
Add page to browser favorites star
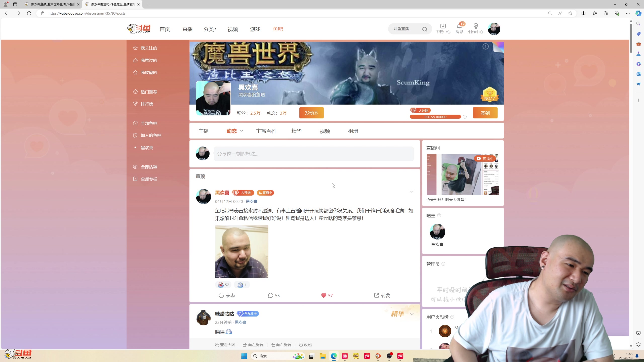(x=570, y=13)
